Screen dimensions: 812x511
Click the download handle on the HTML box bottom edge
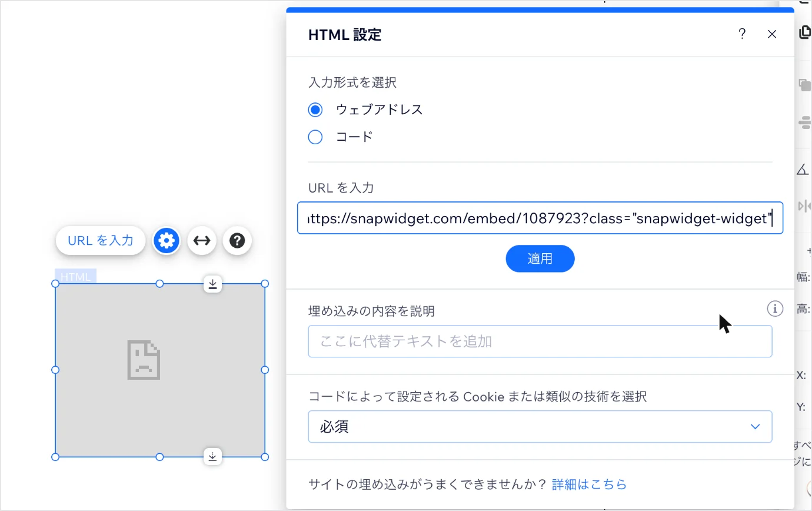tap(213, 456)
